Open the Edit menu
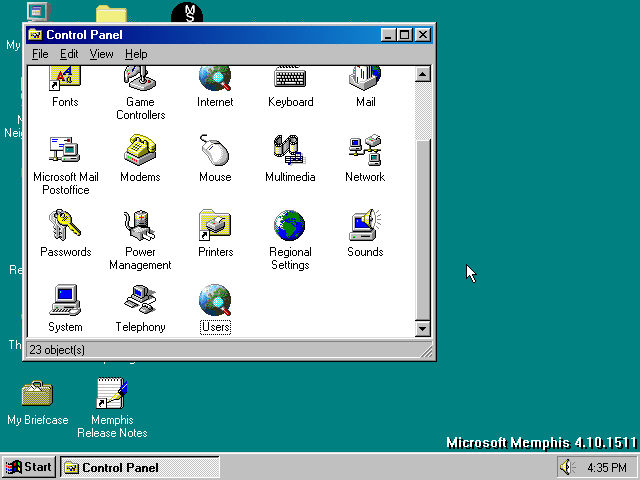Image resolution: width=640 pixels, height=480 pixels. coord(69,54)
